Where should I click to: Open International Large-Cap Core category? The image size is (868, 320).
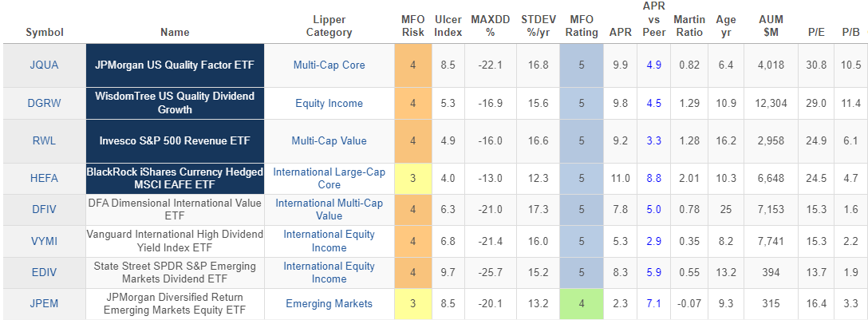point(329,178)
